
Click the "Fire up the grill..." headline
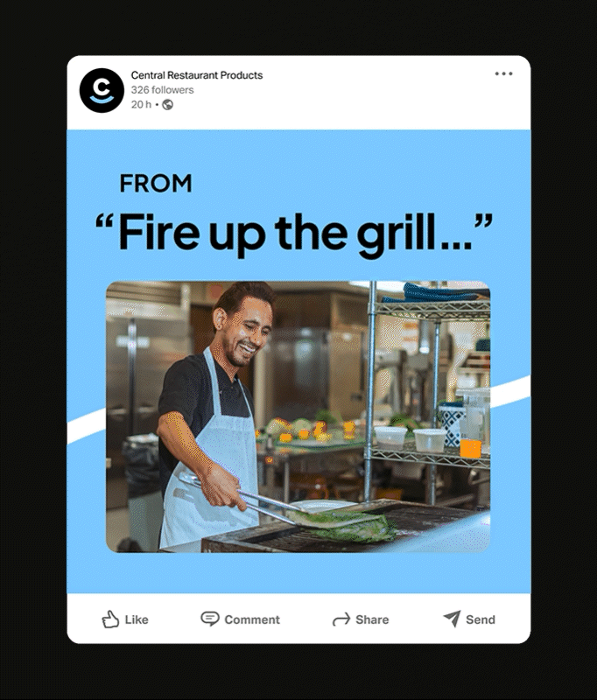click(294, 234)
